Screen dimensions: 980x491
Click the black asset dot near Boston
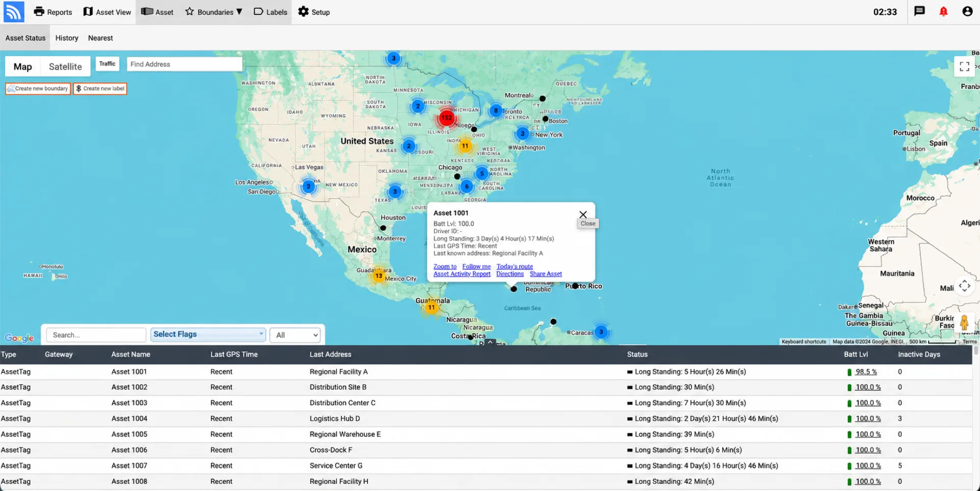pos(545,119)
